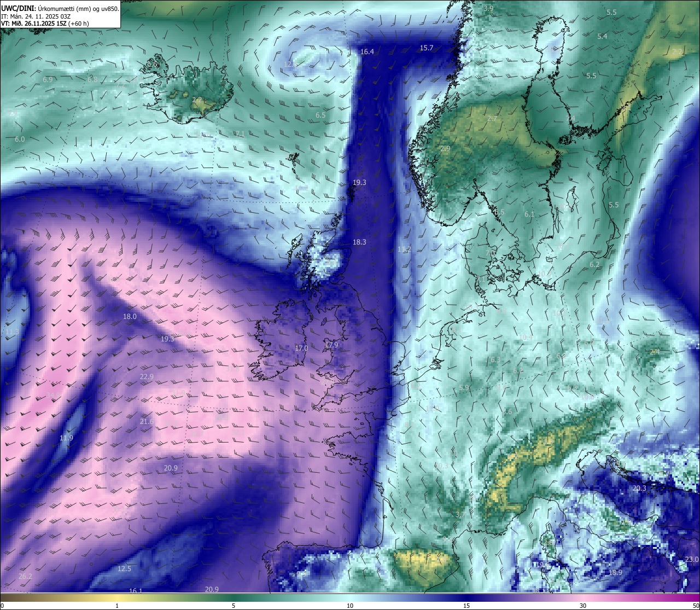Click the value 6.9 west of Iceland
The height and width of the screenshot is (610, 700).
[48, 79]
